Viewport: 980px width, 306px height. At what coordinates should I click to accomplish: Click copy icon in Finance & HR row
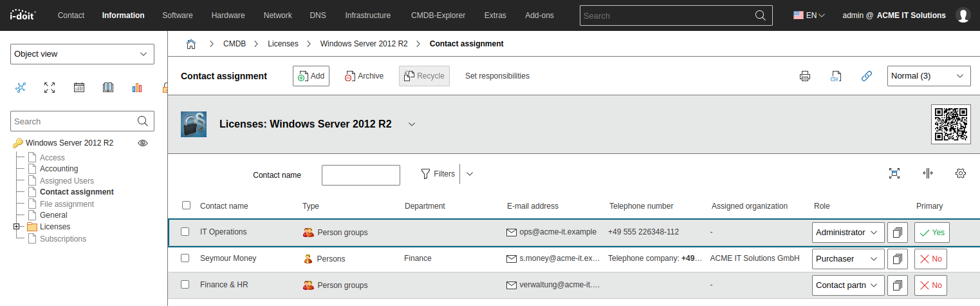tap(898, 285)
